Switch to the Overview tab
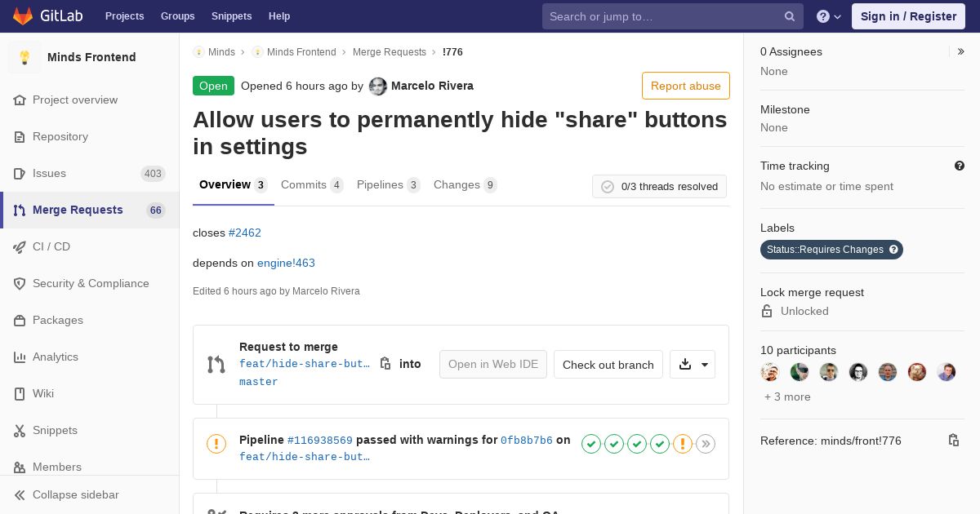This screenshot has width=980, height=514. (x=233, y=185)
